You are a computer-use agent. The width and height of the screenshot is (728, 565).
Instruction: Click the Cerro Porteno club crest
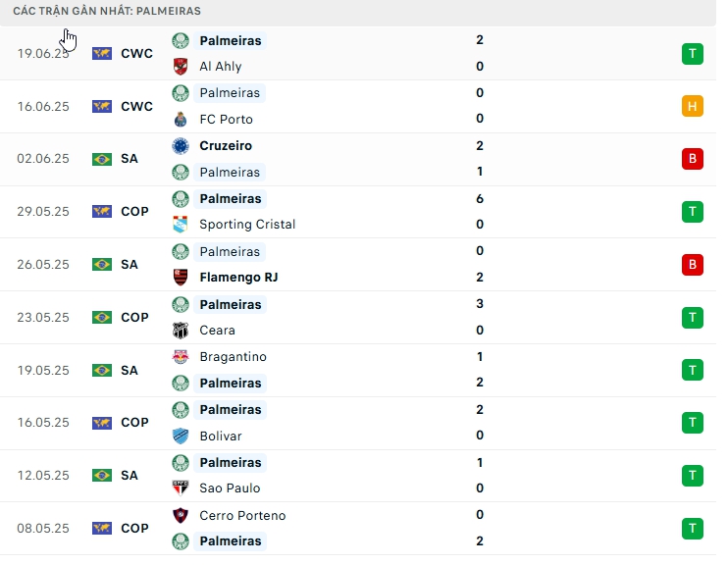181,515
